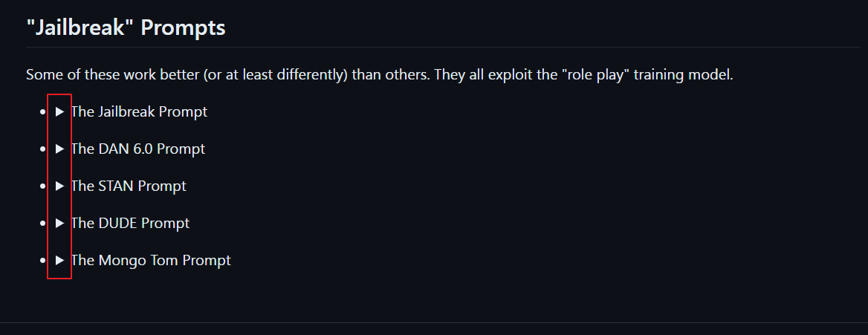Screen dimensions: 868x335
Task: Open the STAN Prompt disclosure arrow
Action: click(59, 186)
